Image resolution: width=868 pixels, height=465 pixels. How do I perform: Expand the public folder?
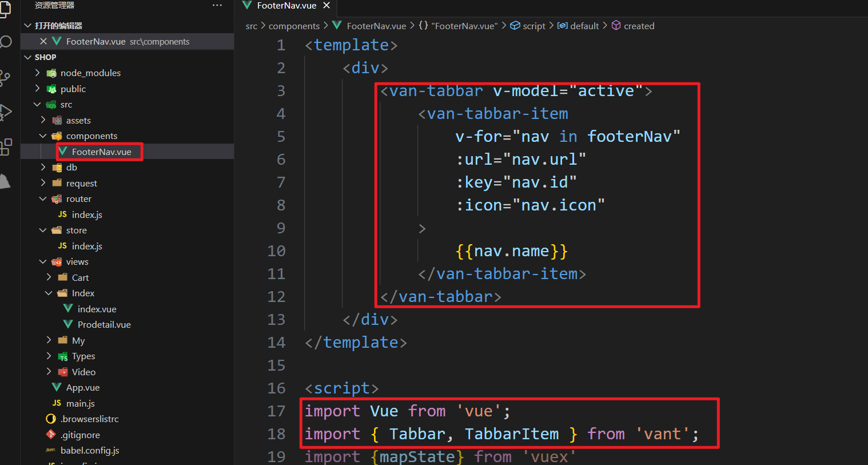pyautogui.click(x=38, y=89)
